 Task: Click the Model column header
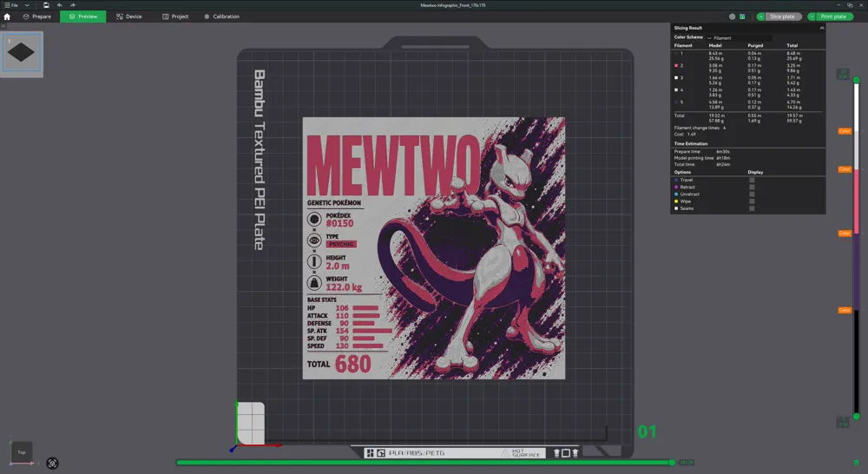pos(715,45)
